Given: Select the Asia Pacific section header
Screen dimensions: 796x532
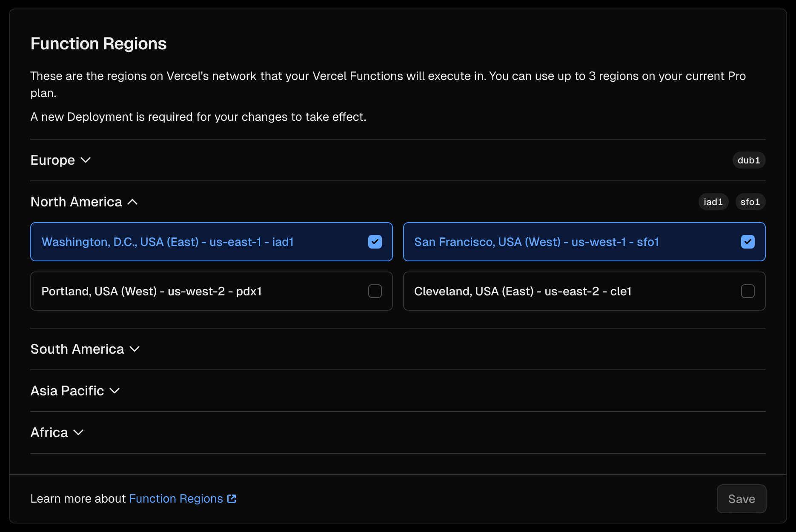Looking at the screenshot, I should pos(67,391).
